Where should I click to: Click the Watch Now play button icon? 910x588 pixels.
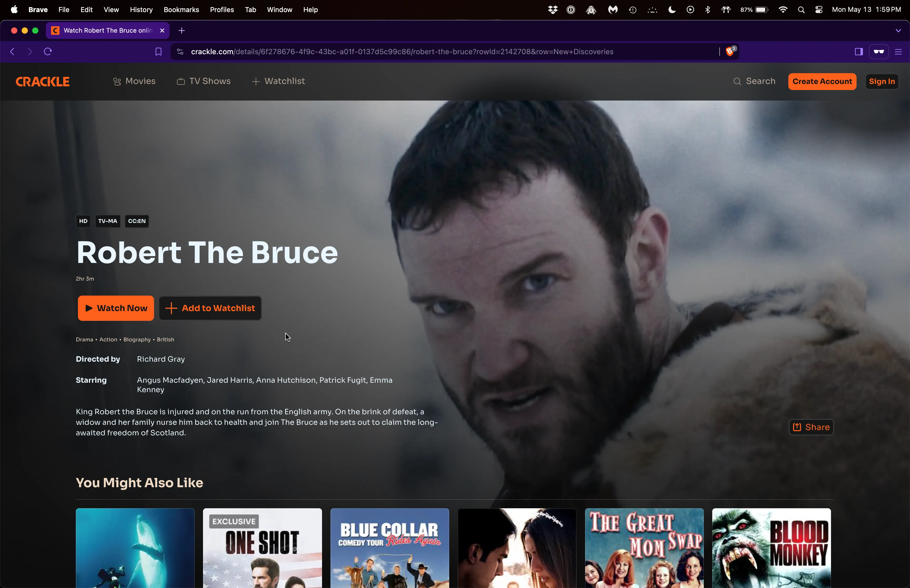(x=89, y=308)
